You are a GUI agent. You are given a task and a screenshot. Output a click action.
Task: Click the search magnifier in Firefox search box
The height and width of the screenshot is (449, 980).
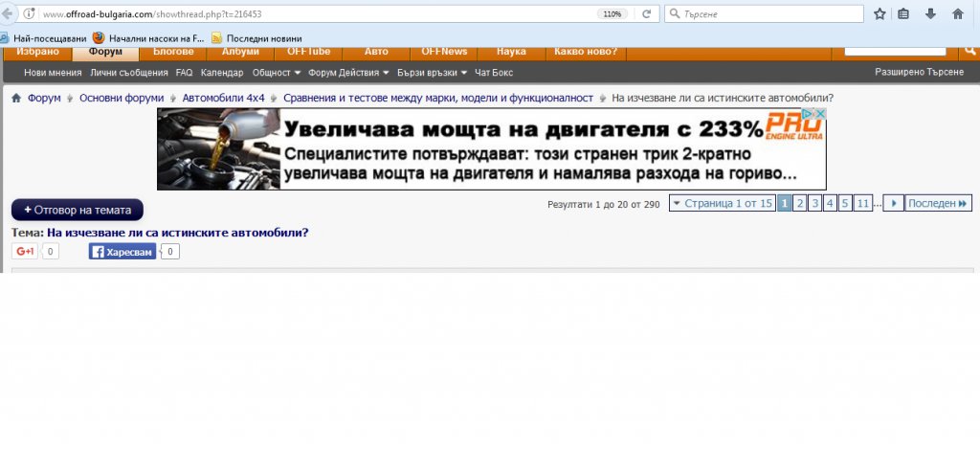(x=675, y=13)
